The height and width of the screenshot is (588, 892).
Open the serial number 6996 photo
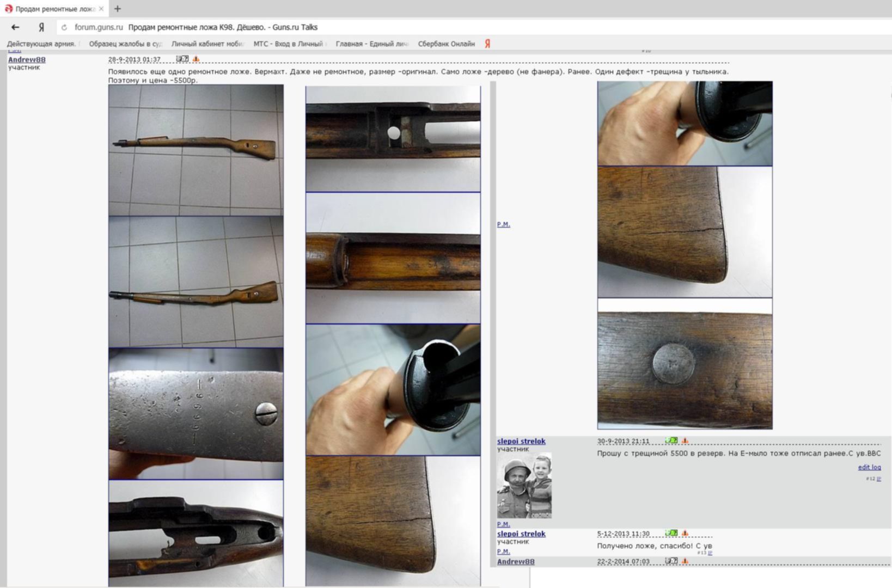coord(195,414)
